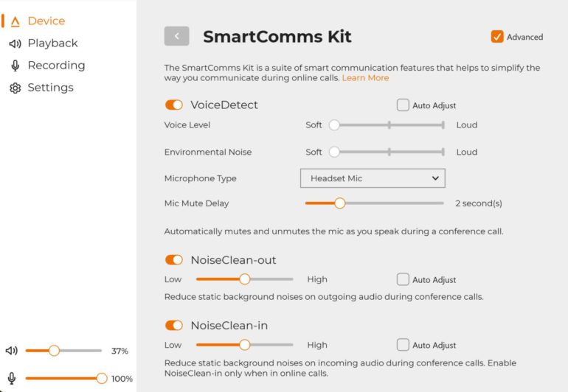Click the Voice Level slider handle
Screen dimensions: 568x392
[334, 125]
